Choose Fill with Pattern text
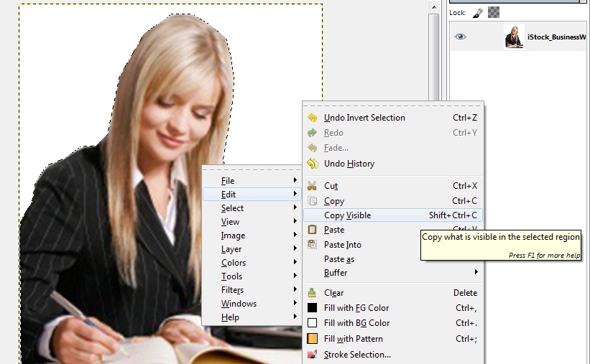The height and width of the screenshot is (364, 590). point(354,339)
